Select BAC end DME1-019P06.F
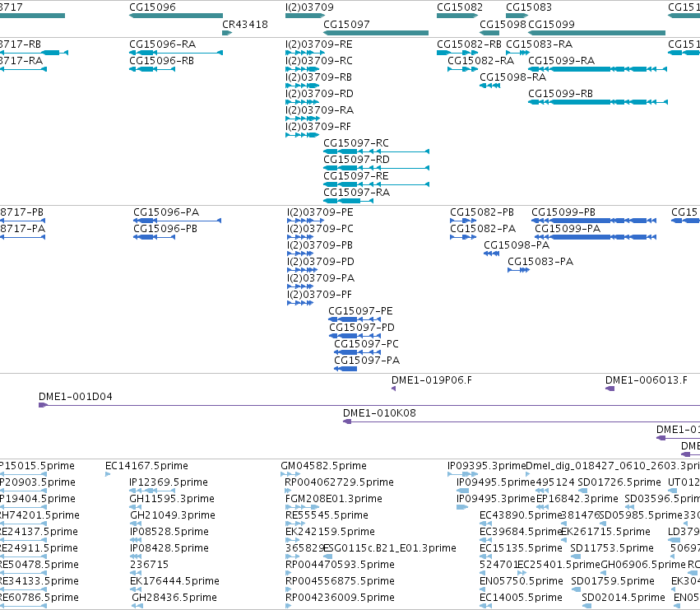The height and width of the screenshot is (610, 700). [x=432, y=380]
